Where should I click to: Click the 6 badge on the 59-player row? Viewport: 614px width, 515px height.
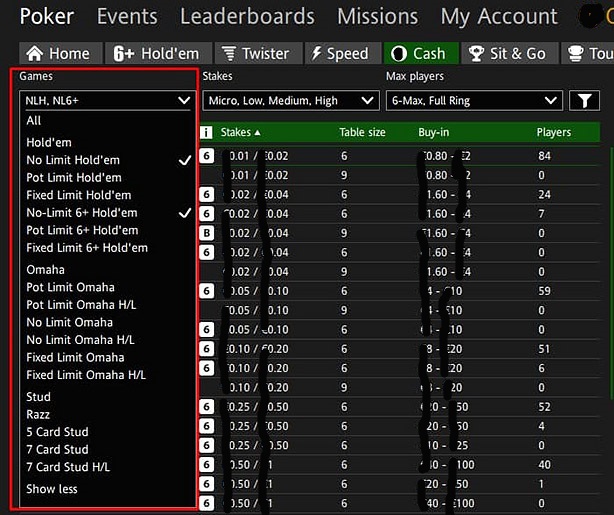click(207, 291)
